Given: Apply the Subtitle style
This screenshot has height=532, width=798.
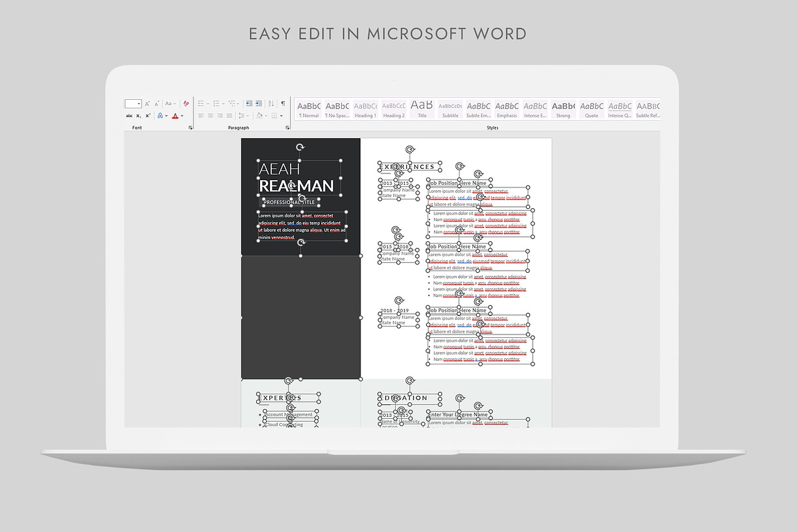Looking at the screenshot, I should [450, 109].
